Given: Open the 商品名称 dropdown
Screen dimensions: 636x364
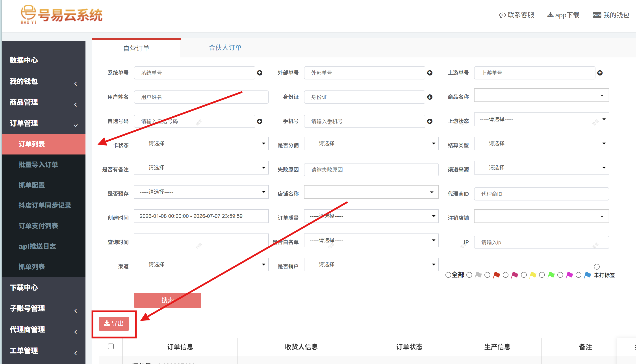Looking at the screenshot, I should coord(541,95).
